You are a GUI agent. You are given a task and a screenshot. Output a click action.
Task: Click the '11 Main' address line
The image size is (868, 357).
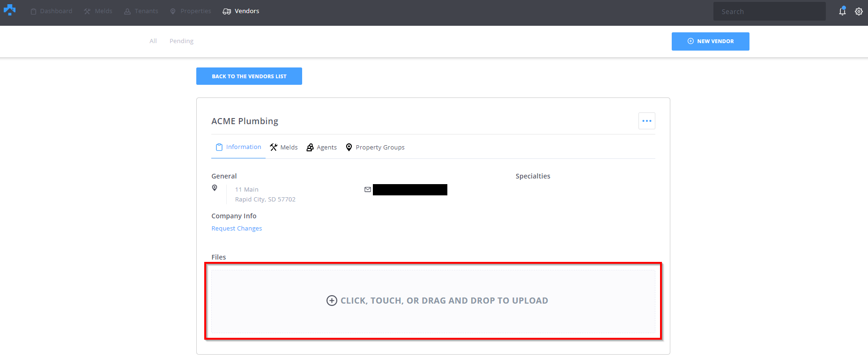(x=247, y=190)
